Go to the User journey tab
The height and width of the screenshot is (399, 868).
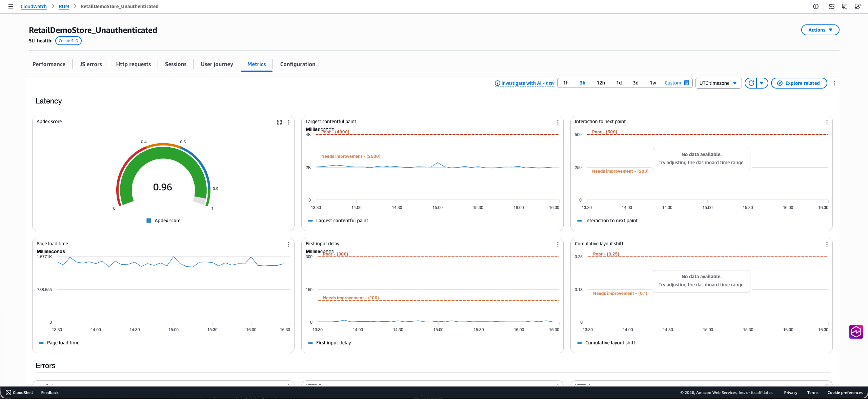(217, 64)
